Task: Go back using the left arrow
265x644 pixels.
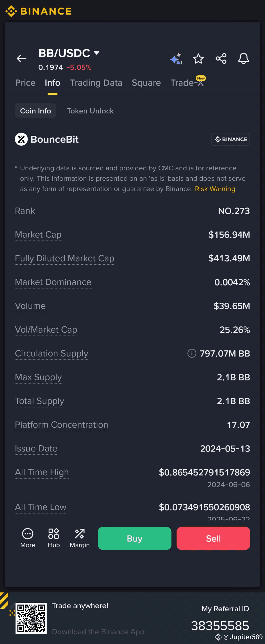Action: tap(21, 58)
